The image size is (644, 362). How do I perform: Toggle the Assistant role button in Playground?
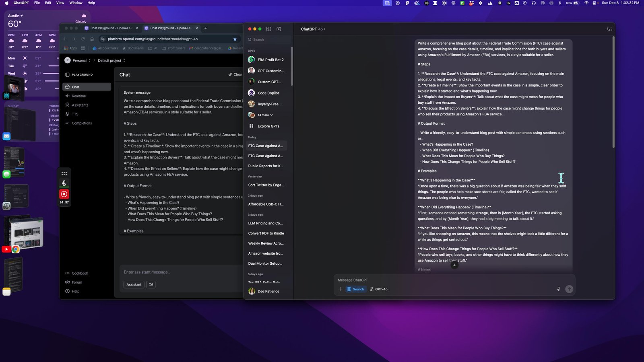coord(134,284)
